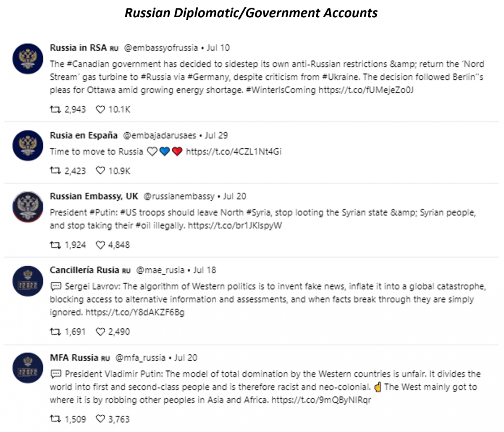Open the t.co/fUMejeZo0J link
This screenshot has width=504, height=432.
(x=366, y=90)
